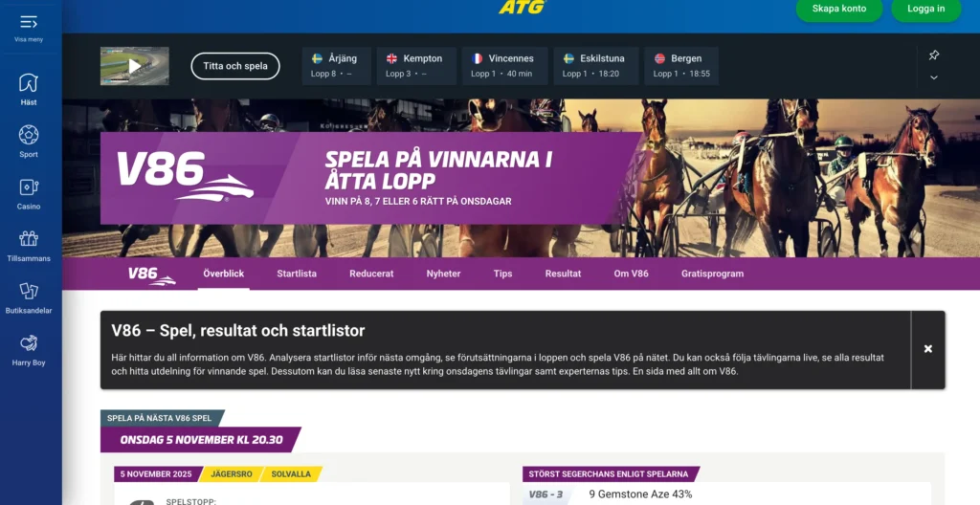This screenshot has width=980, height=505.
Task: Expand race list with chevron down arrow
Action: click(934, 77)
